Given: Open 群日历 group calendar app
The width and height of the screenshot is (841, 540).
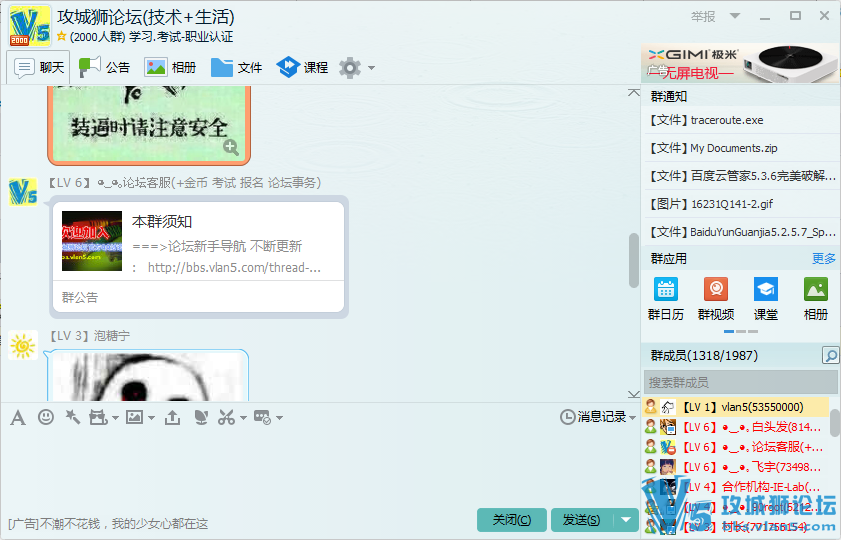Looking at the screenshot, I should pos(665,299).
